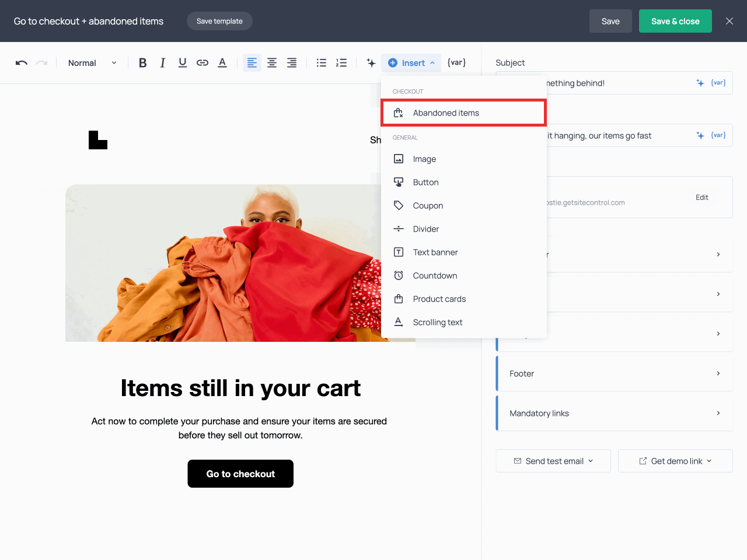Underline the selected text
This screenshot has width=747, height=560.
[x=183, y=63]
